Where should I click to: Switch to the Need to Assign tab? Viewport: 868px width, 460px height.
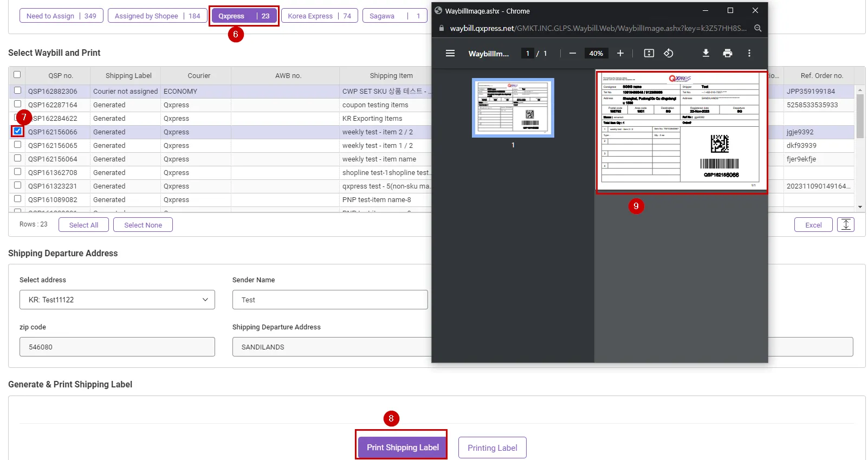(61, 16)
